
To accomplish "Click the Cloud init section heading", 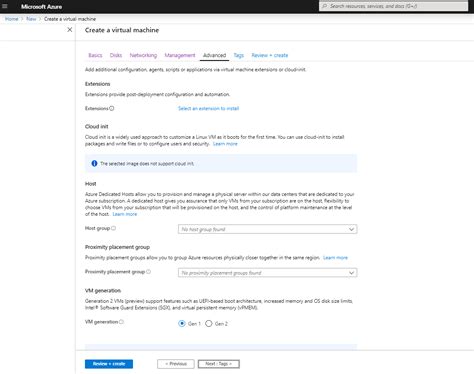I will (x=97, y=126).
